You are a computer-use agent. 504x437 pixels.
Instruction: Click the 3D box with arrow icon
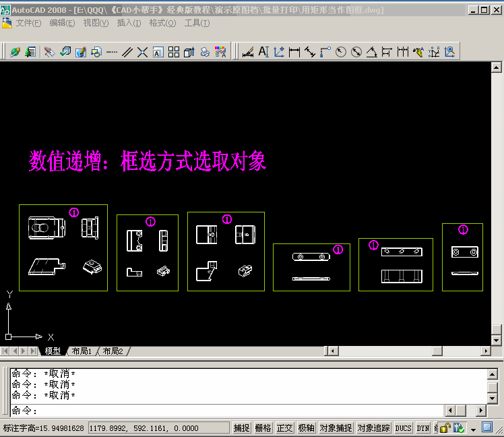click(189, 52)
